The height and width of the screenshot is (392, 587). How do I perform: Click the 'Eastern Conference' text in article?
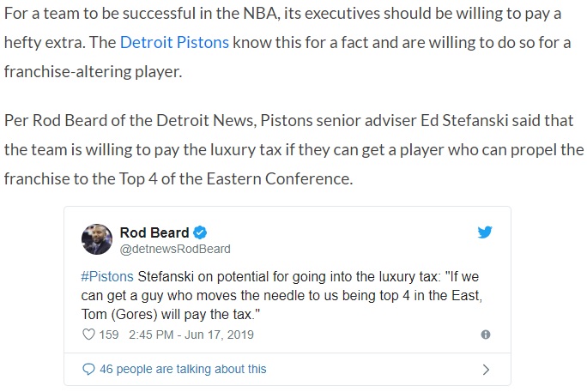click(x=279, y=178)
